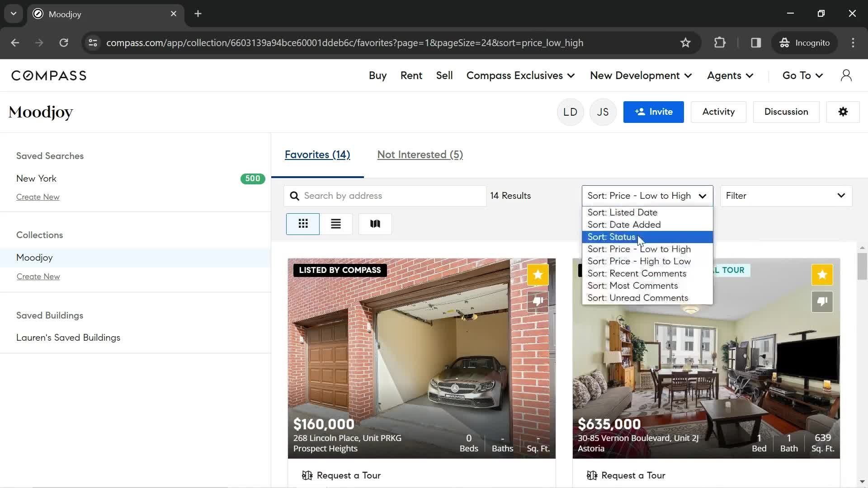This screenshot has height=488, width=868.
Task: Request a Tour for 30-85 Vernon Boulevard
Action: coord(626,475)
